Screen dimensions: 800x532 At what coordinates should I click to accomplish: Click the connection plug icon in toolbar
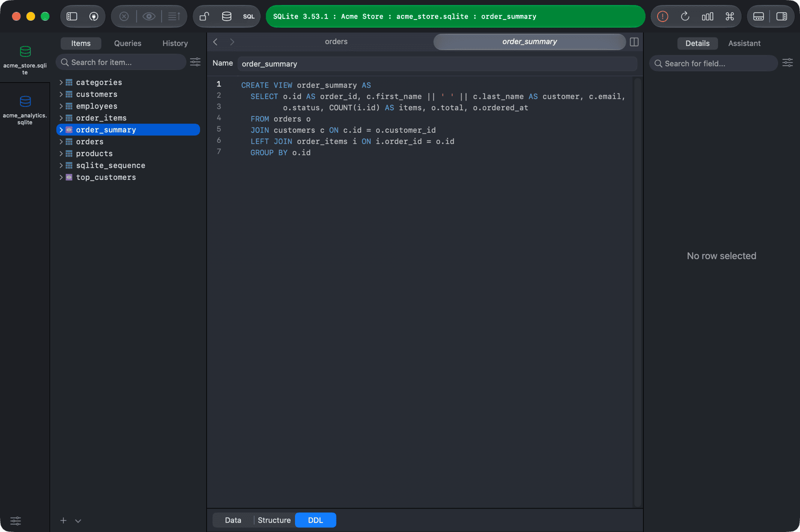coord(93,16)
